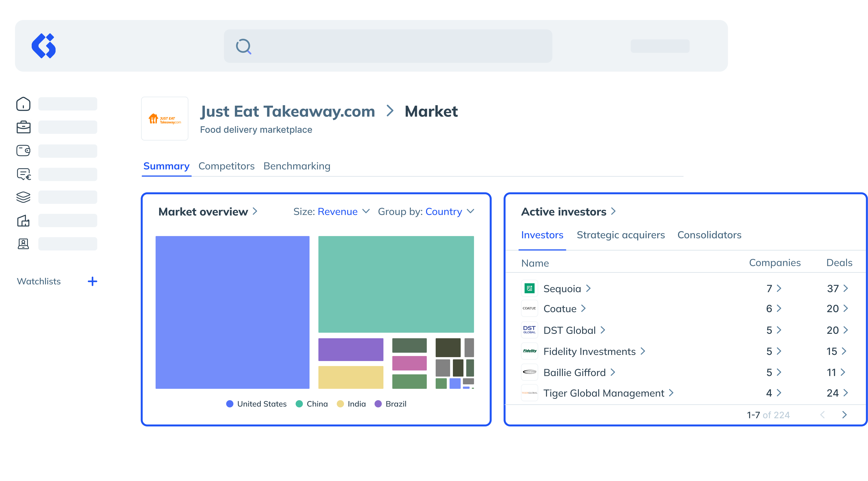Click the home icon in sidebar
The height and width of the screenshot is (481, 868).
pyautogui.click(x=23, y=104)
